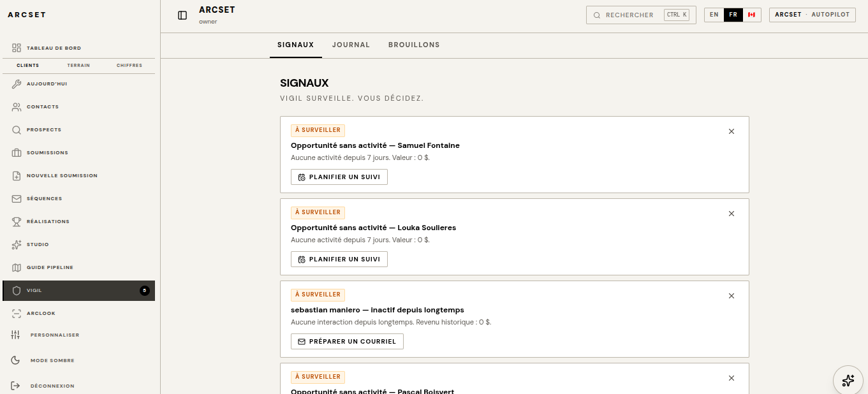Select the FR language option

coord(733,15)
